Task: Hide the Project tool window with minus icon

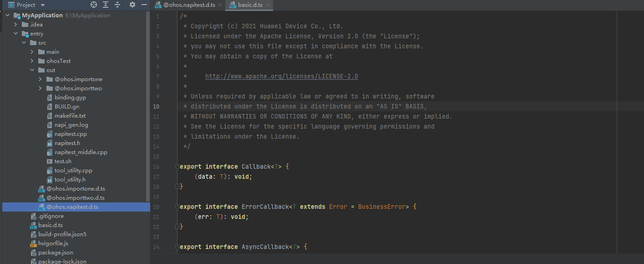Action: [144, 5]
